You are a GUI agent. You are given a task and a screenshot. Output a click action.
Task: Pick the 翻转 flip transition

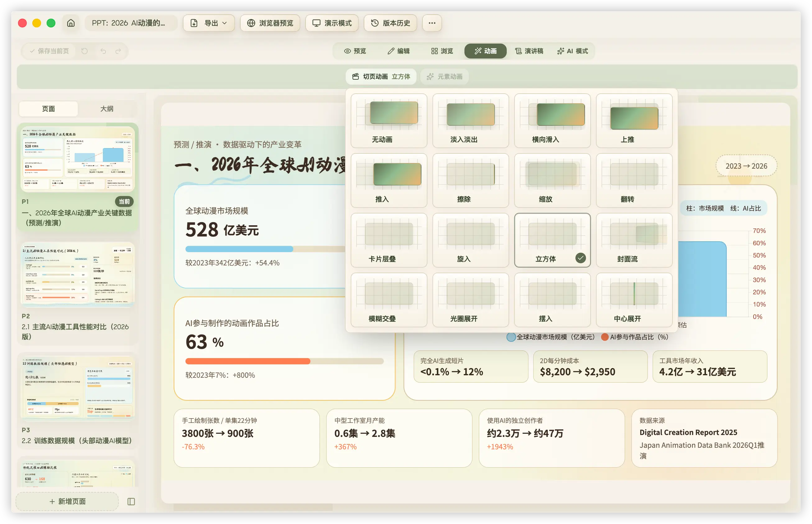(x=634, y=180)
